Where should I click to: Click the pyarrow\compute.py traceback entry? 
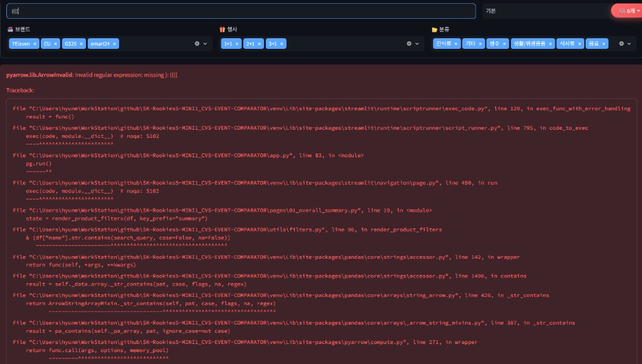pyautogui.click(x=245, y=342)
